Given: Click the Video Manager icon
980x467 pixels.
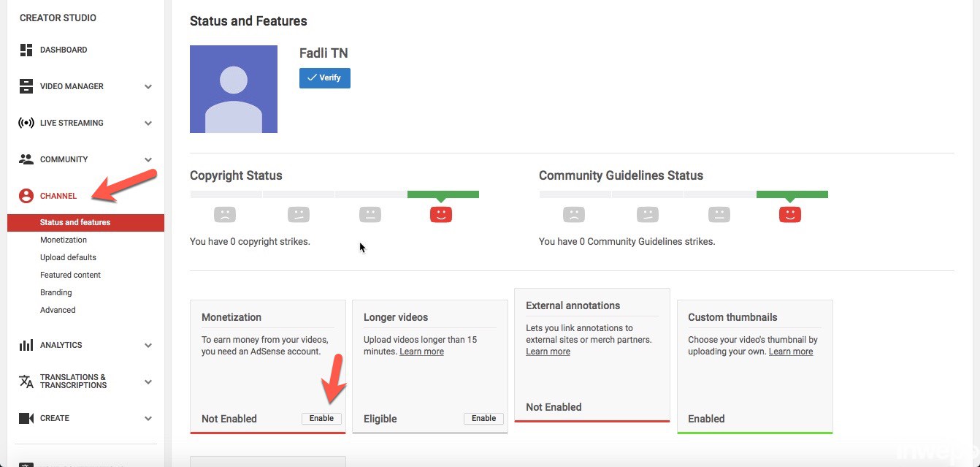Looking at the screenshot, I should point(26,86).
